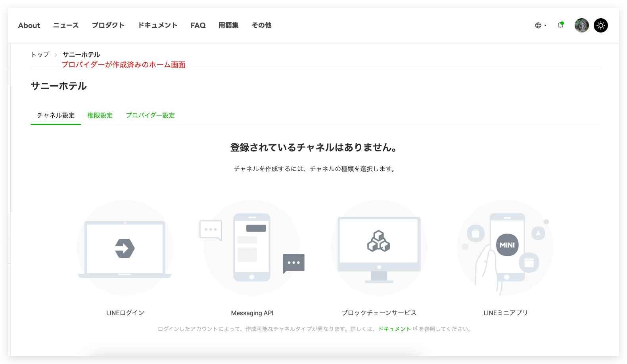Open the notifications bell icon
This screenshot has height=364, width=627.
[x=560, y=25]
